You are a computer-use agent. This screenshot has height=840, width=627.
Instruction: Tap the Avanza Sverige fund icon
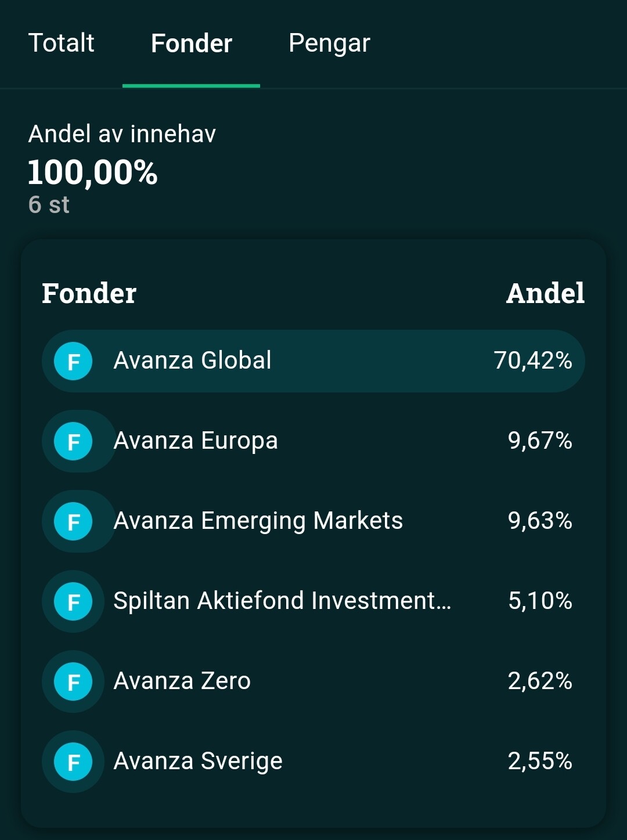point(73,762)
